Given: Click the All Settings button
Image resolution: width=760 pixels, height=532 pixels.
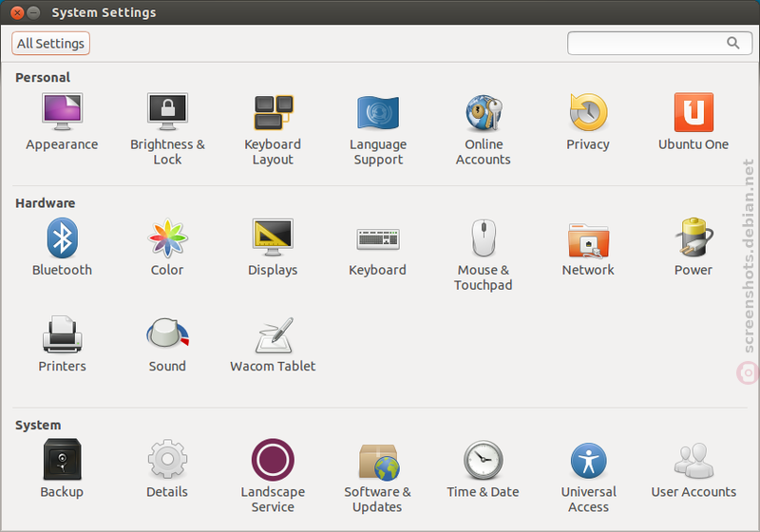Looking at the screenshot, I should click(51, 44).
